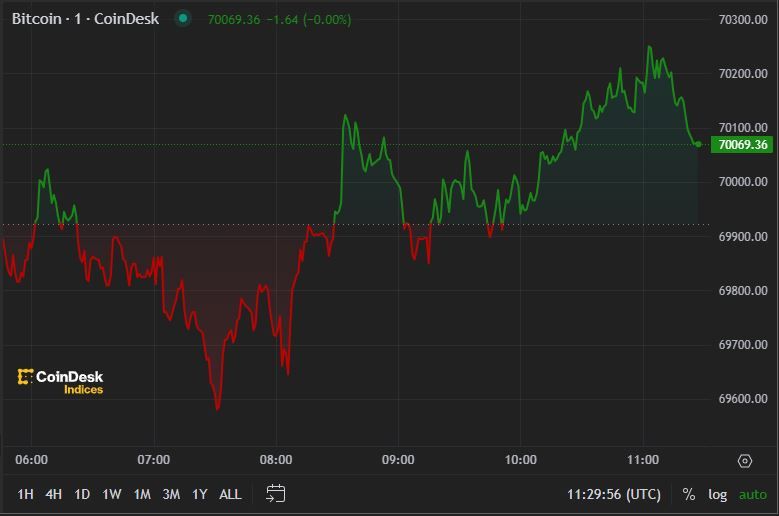779x516 pixels.
Task: Click the header price value 70069.36
Action: [x=234, y=20]
